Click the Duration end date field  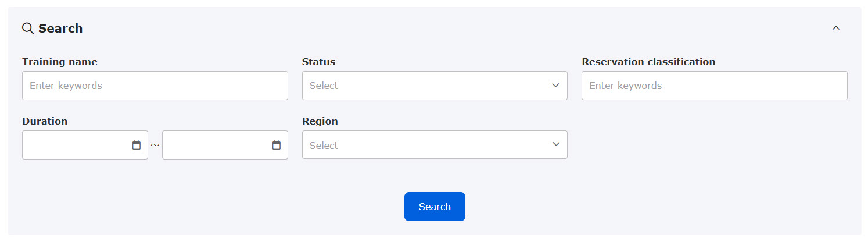click(225, 145)
